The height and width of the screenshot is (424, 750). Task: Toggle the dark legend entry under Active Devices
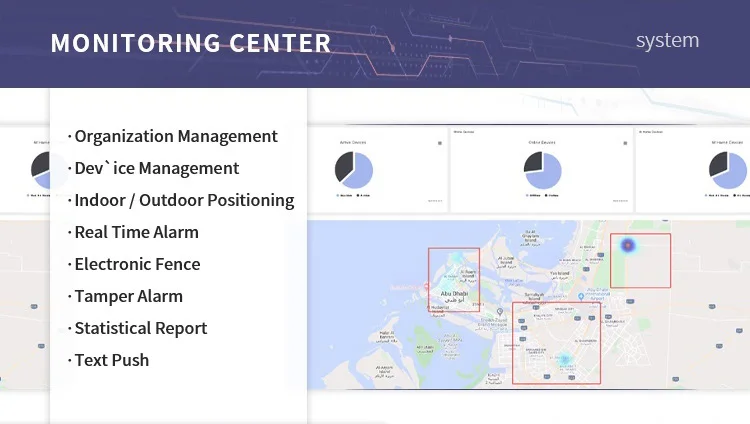tap(364, 195)
